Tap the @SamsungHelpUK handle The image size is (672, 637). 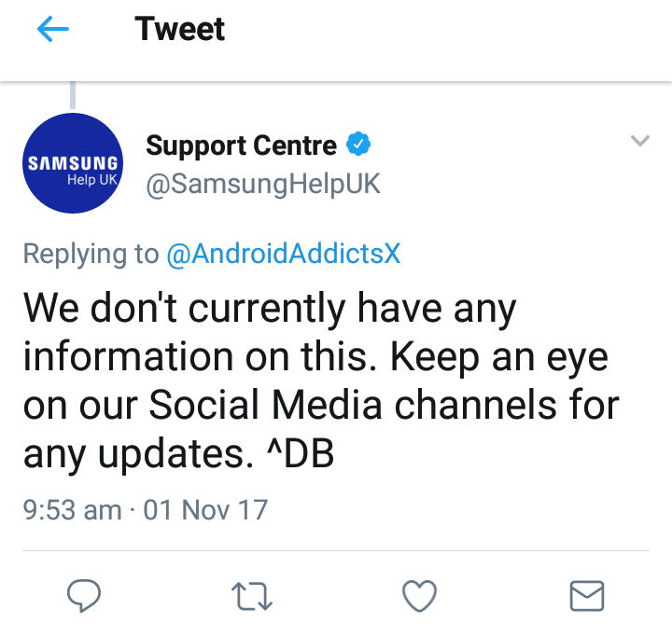pyautogui.click(x=263, y=185)
